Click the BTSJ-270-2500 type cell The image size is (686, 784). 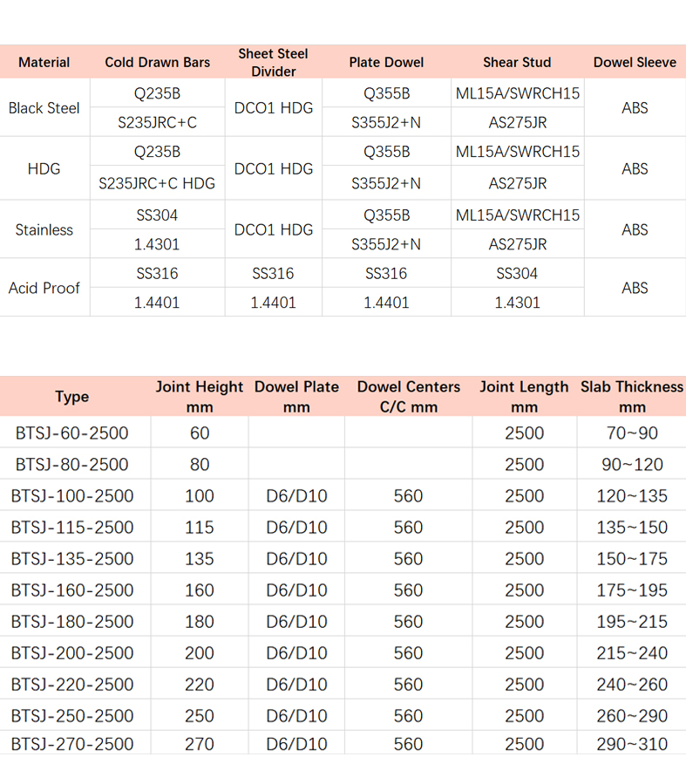point(72,744)
